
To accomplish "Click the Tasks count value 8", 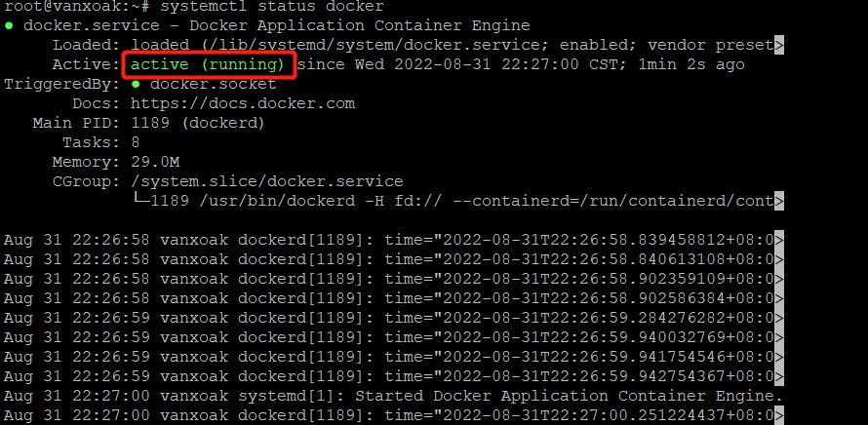I will pyautogui.click(x=135, y=142).
